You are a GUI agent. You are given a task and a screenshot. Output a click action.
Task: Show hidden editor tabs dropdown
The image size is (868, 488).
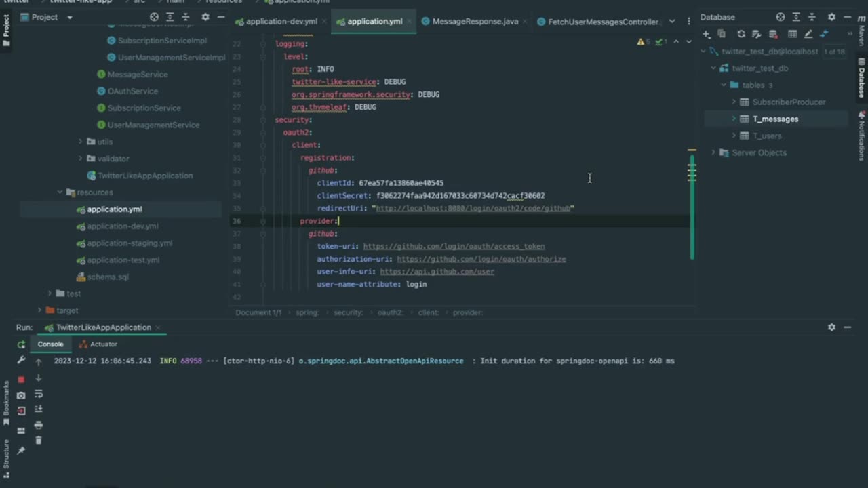pyautogui.click(x=672, y=21)
